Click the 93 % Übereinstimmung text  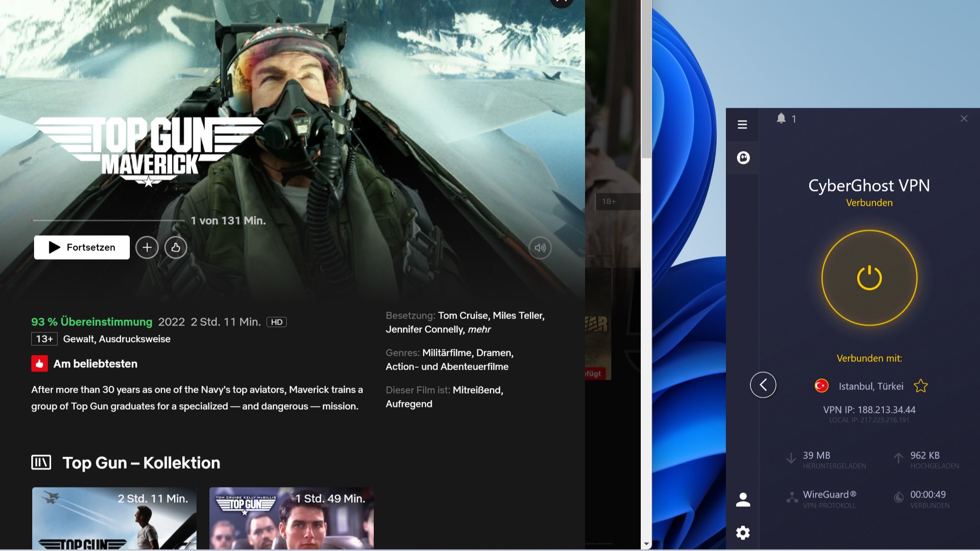(x=92, y=322)
